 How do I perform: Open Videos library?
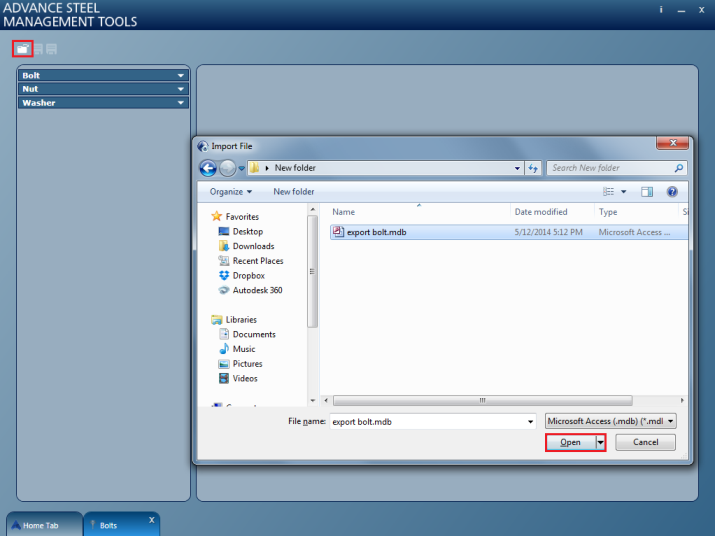point(245,378)
